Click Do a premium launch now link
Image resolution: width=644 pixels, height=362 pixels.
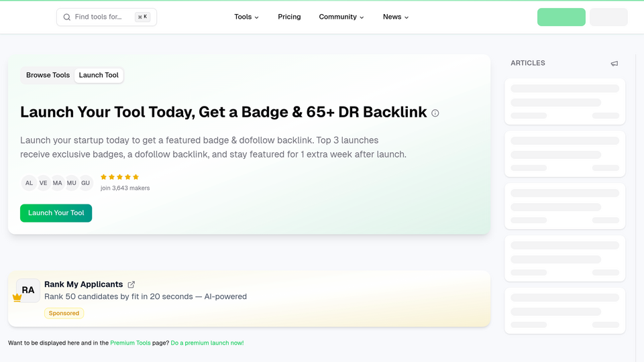[x=207, y=343]
